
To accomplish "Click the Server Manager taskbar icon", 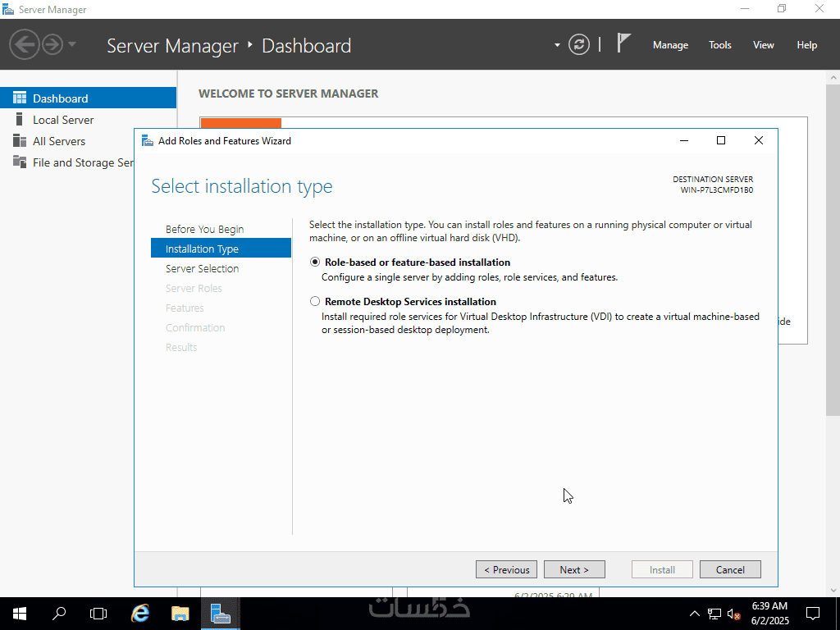I will click(x=220, y=614).
